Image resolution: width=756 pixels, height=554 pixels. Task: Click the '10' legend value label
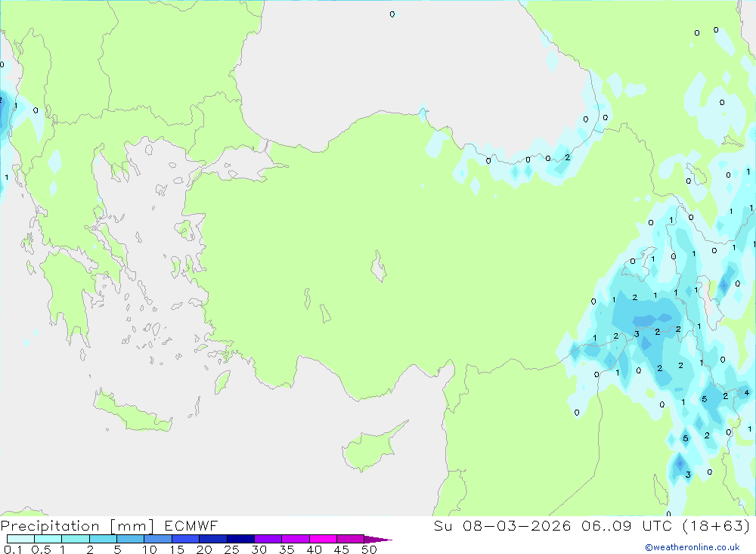[x=150, y=549]
